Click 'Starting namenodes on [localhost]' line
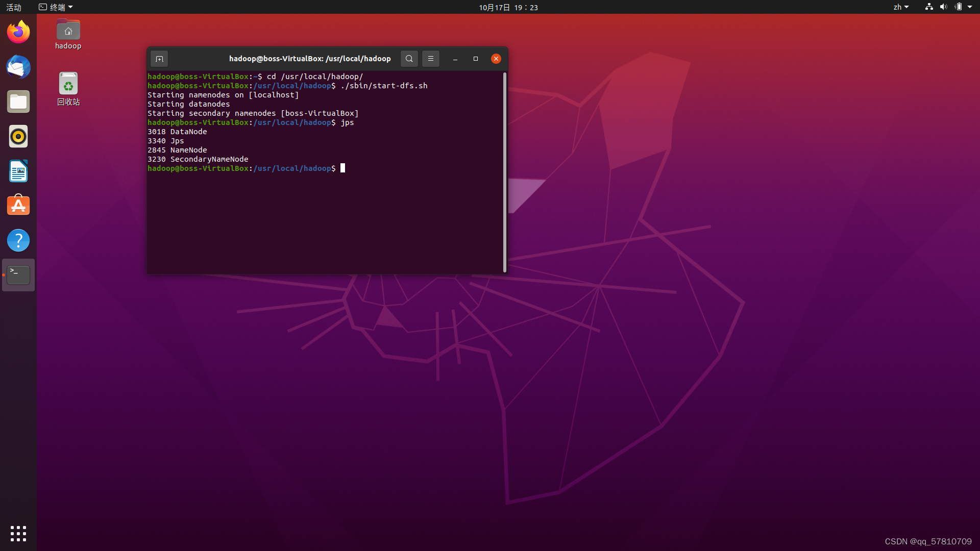 point(223,95)
